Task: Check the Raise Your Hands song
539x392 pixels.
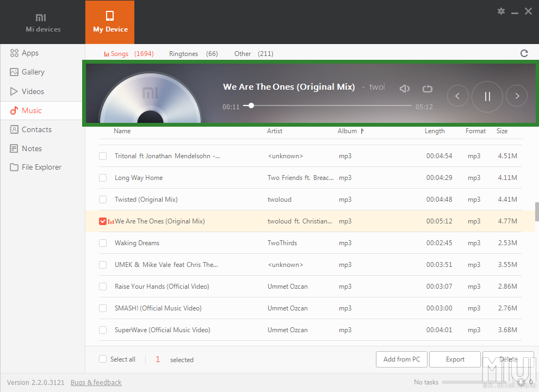Action: point(103,287)
